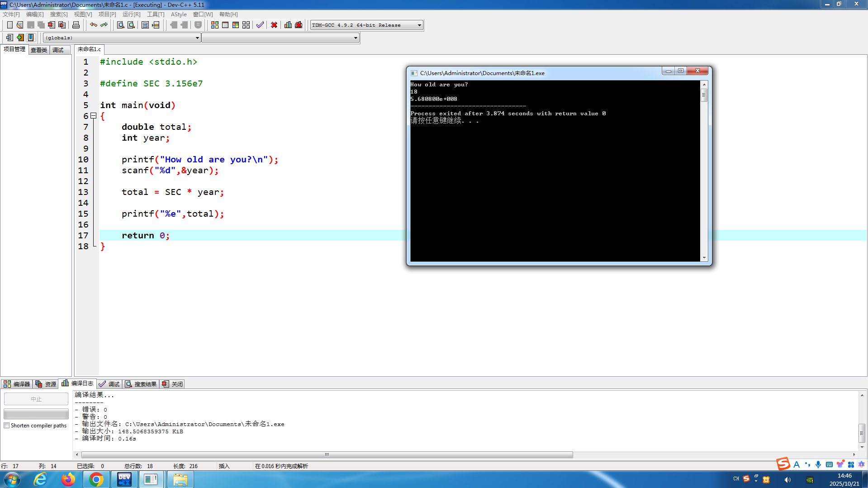
Task: Open the 工具[T] menu
Action: tap(156, 14)
